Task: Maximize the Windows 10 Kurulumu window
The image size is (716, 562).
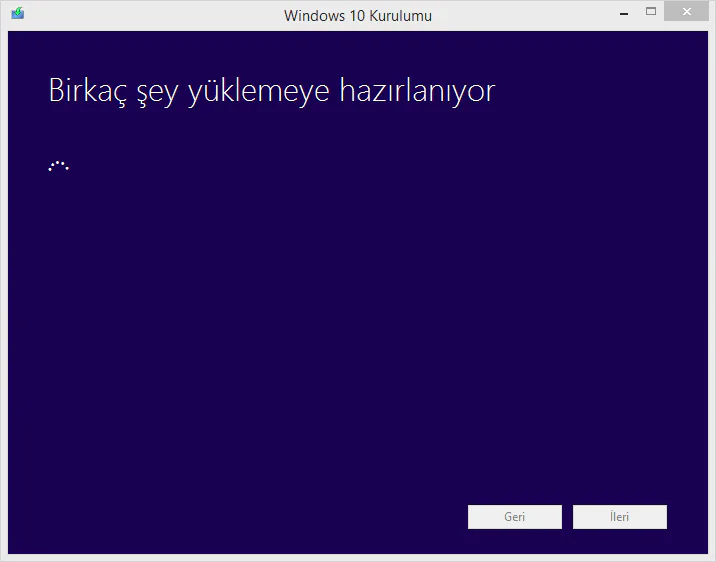Action: pos(651,12)
